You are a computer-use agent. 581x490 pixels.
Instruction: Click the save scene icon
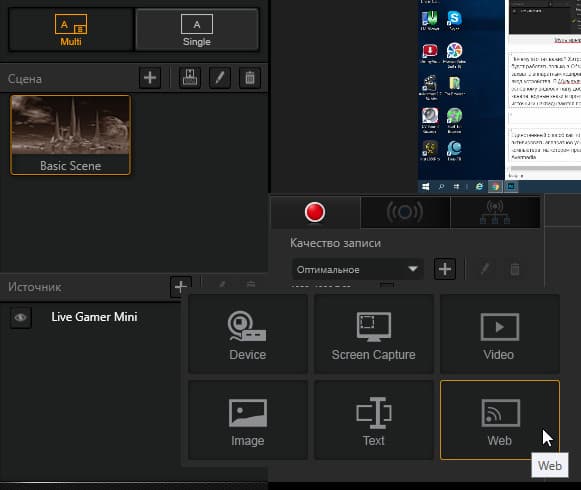(190, 78)
